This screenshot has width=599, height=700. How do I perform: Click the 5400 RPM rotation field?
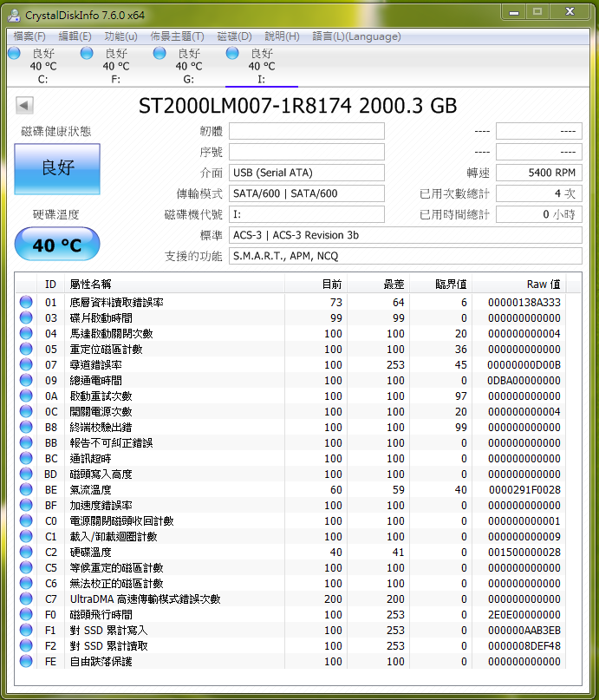539,173
